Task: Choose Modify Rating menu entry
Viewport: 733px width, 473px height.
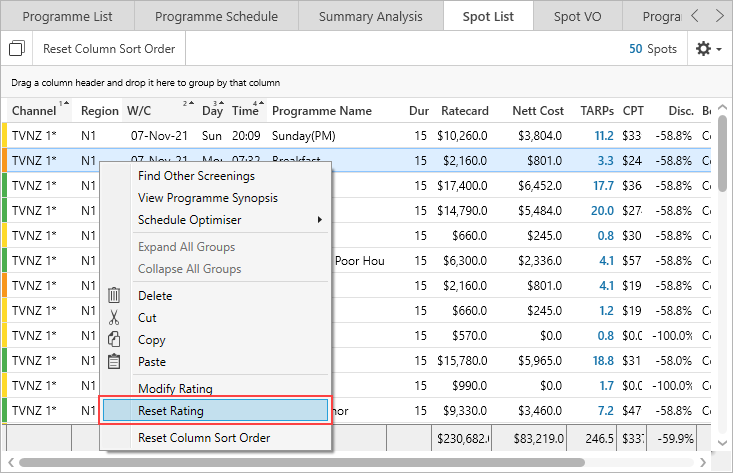Action: [175, 388]
